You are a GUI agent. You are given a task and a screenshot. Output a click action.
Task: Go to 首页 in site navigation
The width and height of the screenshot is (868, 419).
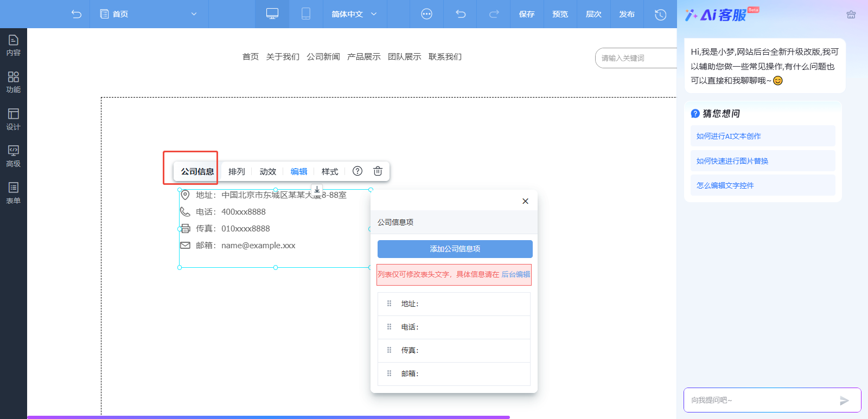[x=251, y=57]
